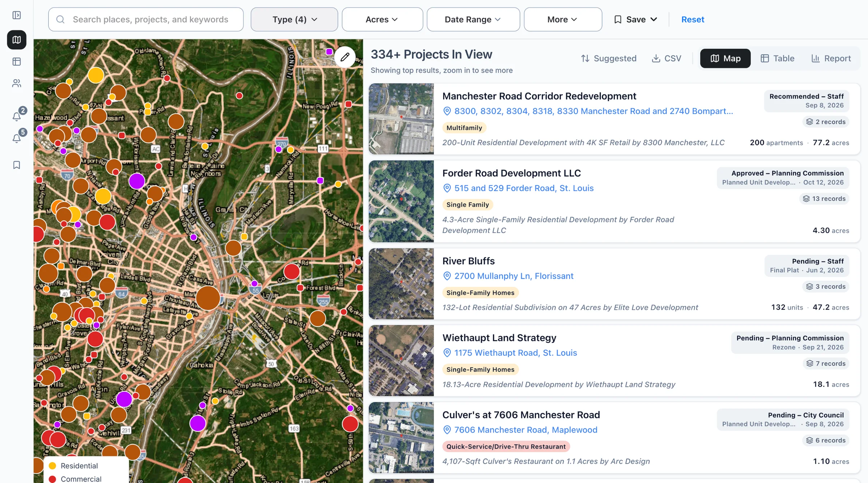This screenshot has height=483, width=868.
Task: Reset all filters
Action: click(693, 20)
